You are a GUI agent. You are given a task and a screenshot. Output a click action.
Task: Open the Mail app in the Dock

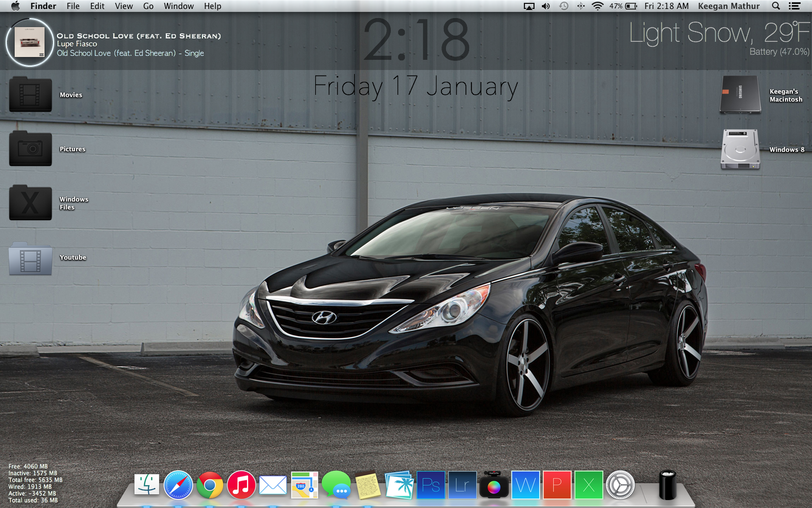(273, 485)
